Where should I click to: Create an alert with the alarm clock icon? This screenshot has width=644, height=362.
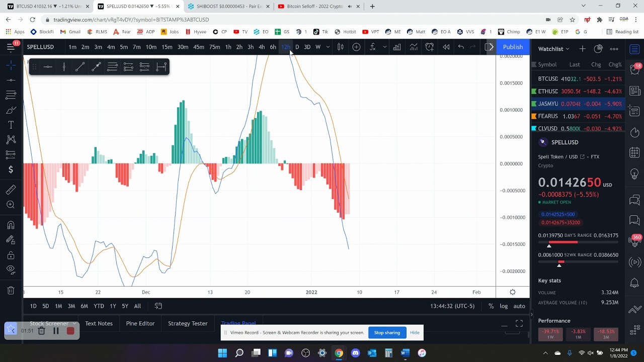pyautogui.click(x=430, y=47)
